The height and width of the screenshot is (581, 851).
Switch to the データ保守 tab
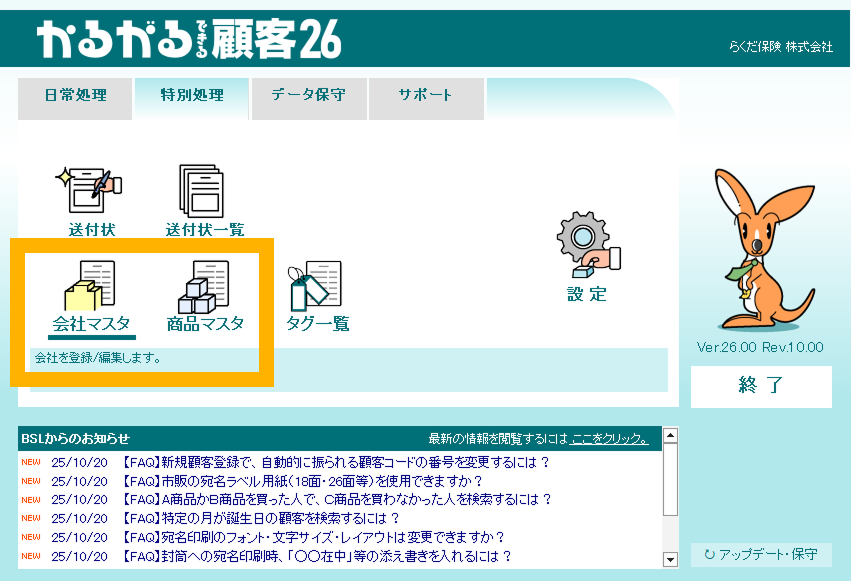tap(309, 96)
